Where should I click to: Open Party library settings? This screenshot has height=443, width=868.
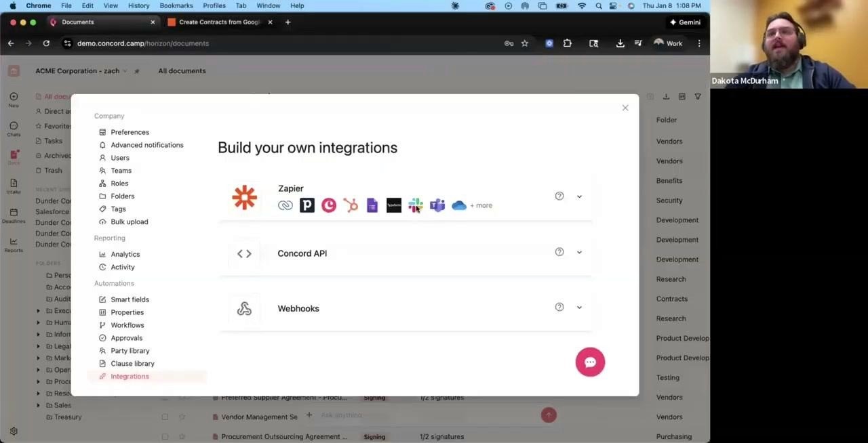(x=130, y=351)
